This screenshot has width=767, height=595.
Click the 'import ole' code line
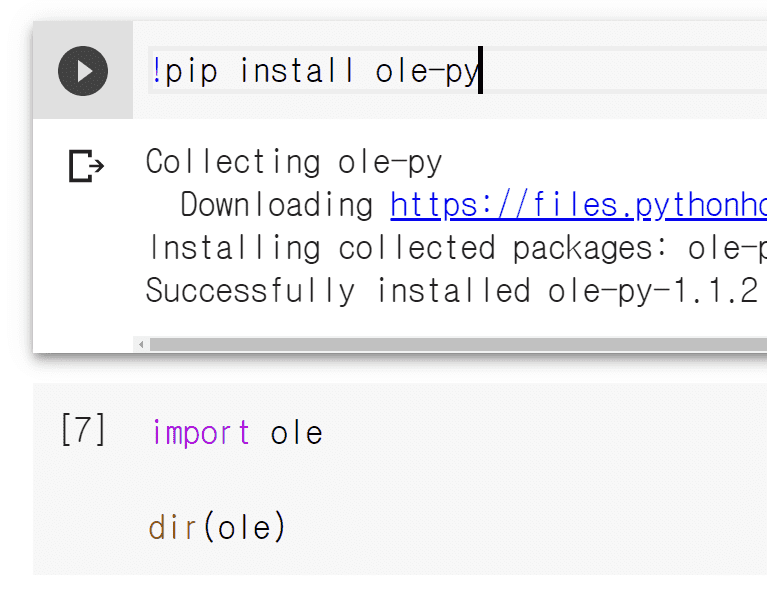(x=237, y=433)
